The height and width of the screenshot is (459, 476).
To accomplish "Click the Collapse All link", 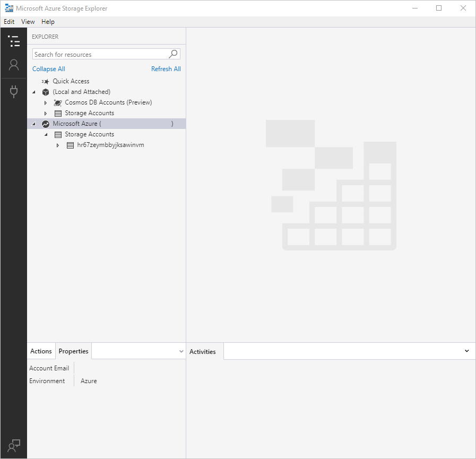I will pyautogui.click(x=48, y=68).
